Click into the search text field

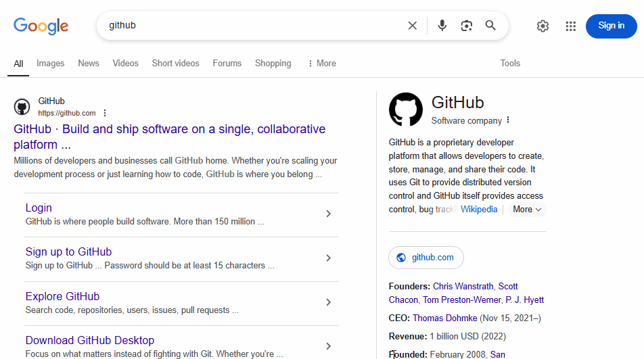(x=250, y=26)
